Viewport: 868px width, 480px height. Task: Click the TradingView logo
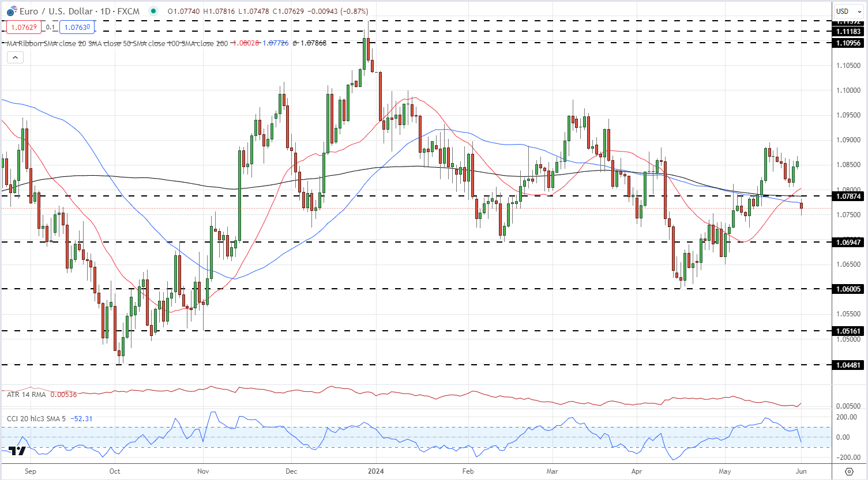point(18,451)
